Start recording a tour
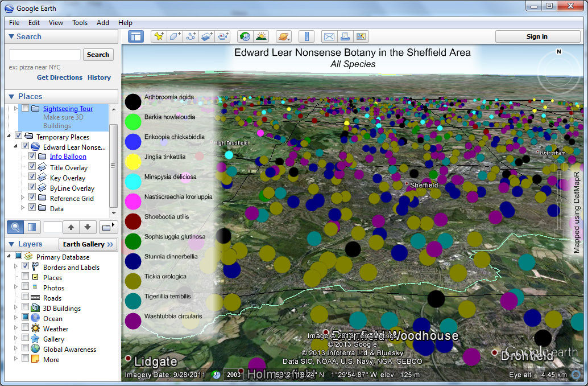This screenshot has width=588, height=386. [223, 36]
